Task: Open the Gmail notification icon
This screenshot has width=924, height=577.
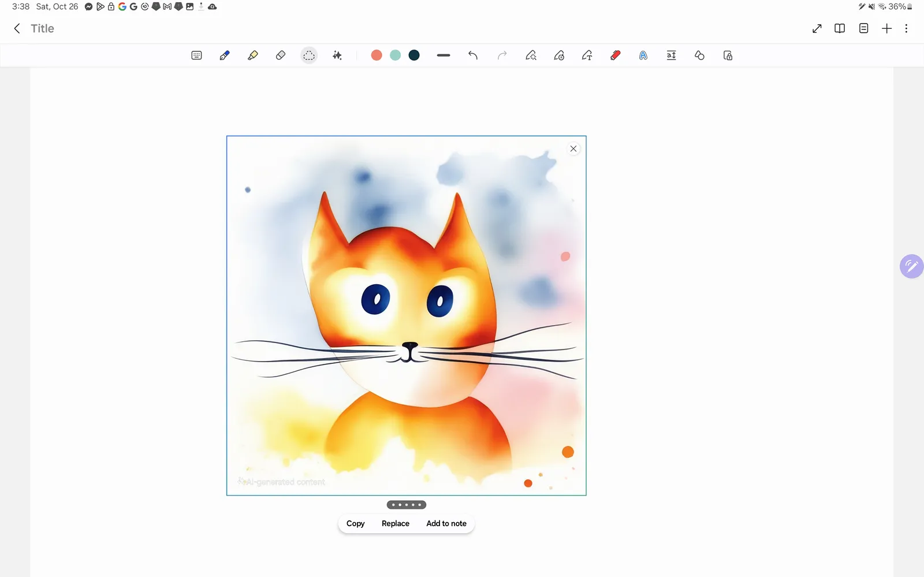Action: (x=167, y=6)
